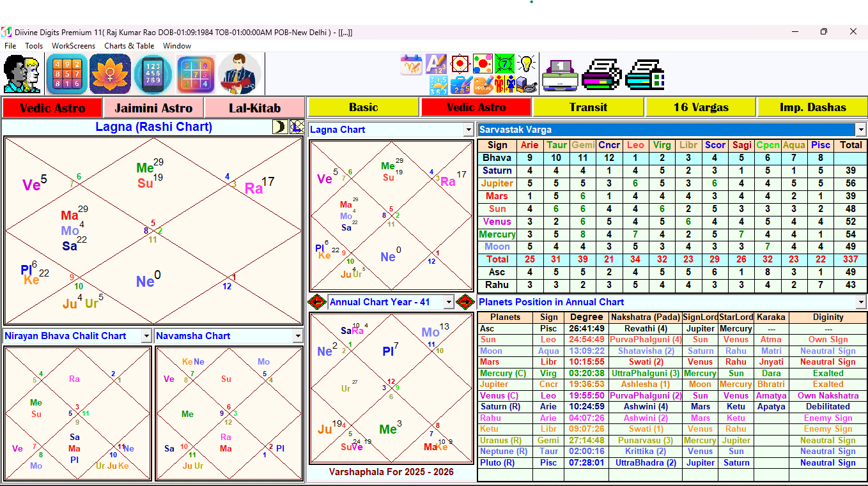Click the Aries calendar toolbar icon
Screen dimensions: 868x486
point(412,63)
